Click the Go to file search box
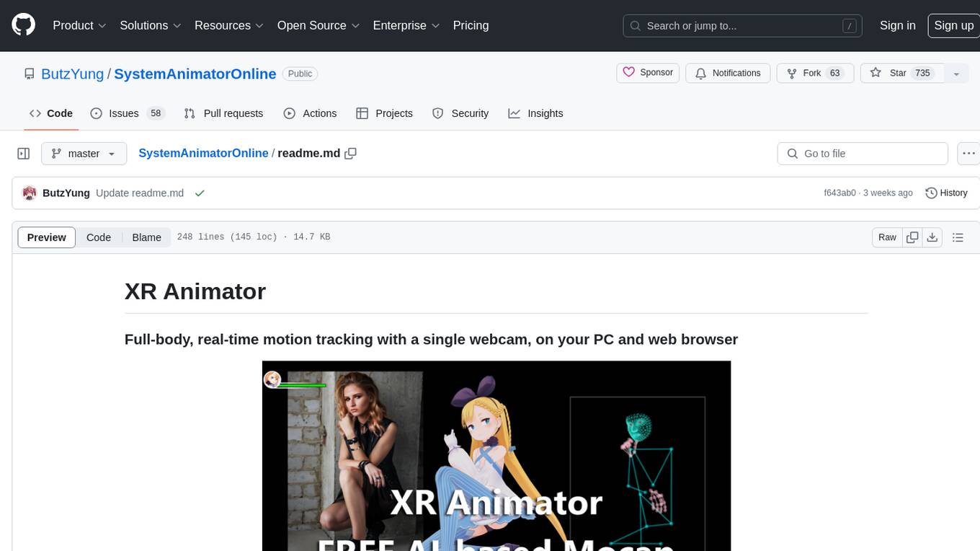 click(x=863, y=154)
